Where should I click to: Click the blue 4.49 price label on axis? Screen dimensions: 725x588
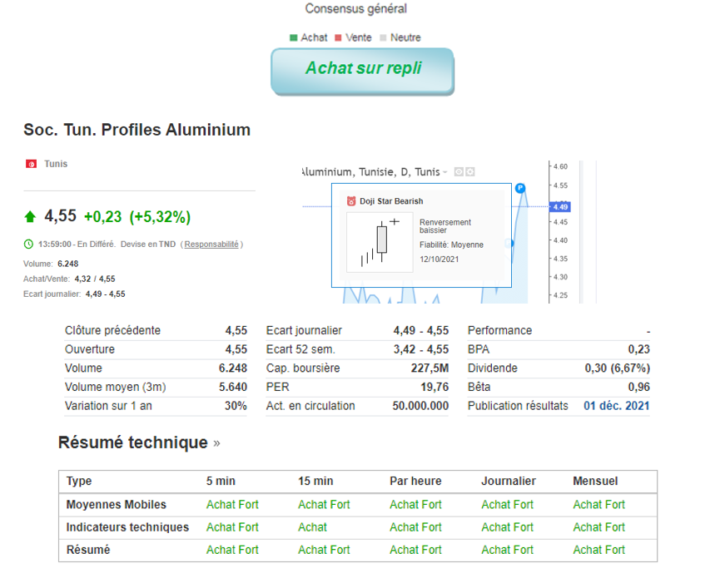coord(560,207)
